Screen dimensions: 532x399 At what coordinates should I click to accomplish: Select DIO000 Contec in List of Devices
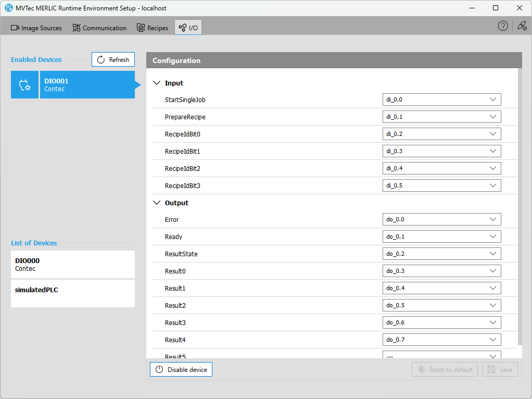[72, 265]
